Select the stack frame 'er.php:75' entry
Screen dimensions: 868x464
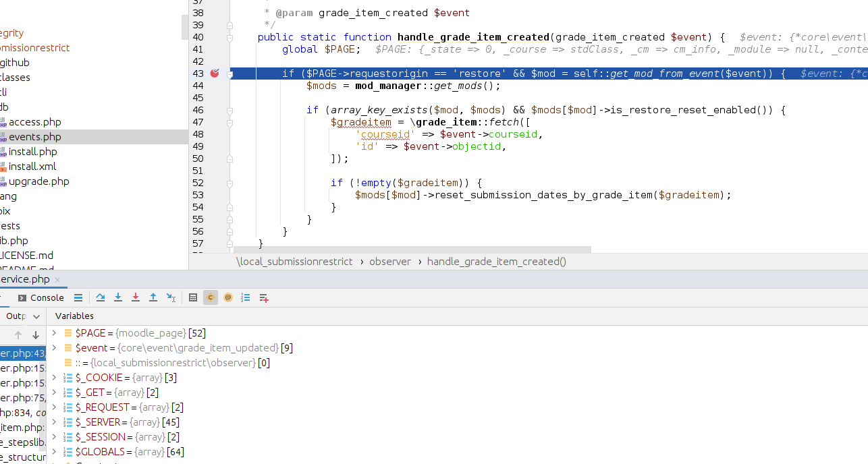(23, 398)
